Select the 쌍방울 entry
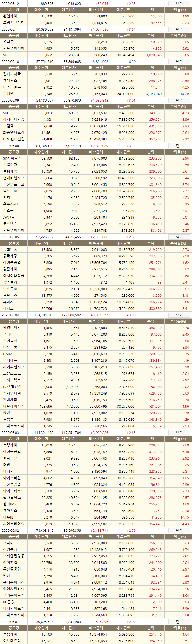 click(x=96, y=413)
